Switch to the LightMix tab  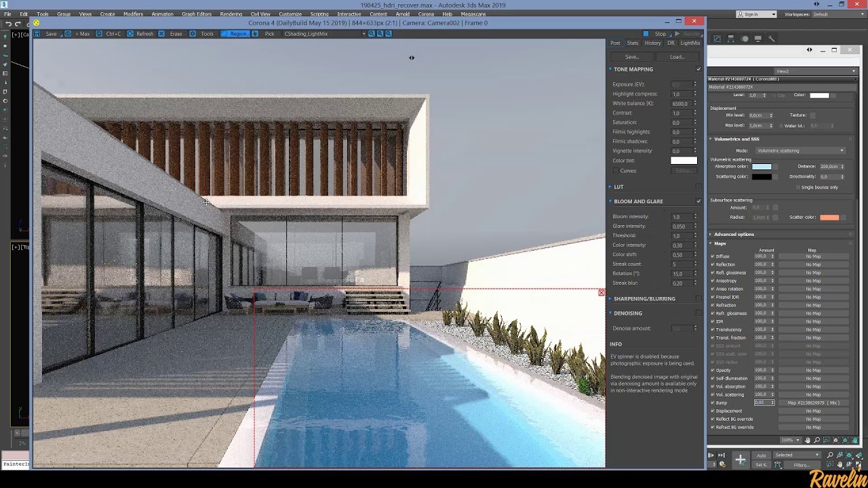690,43
